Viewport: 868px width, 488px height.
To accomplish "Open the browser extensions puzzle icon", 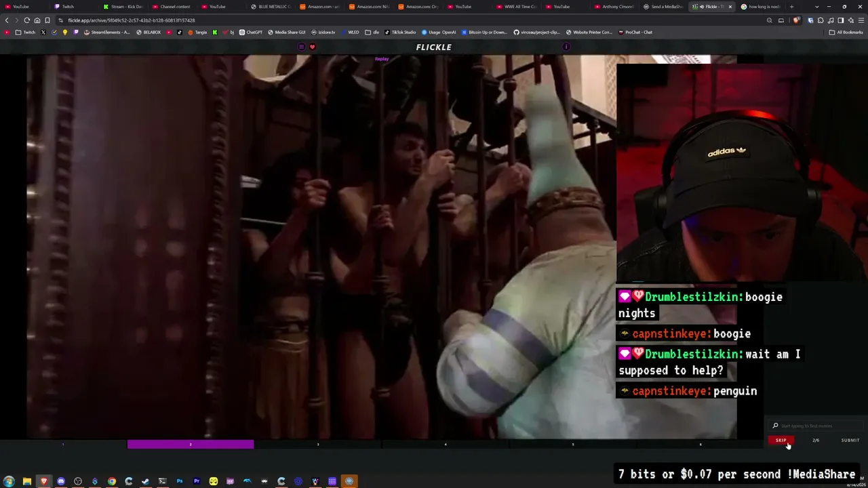I will (x=821, y=20).
